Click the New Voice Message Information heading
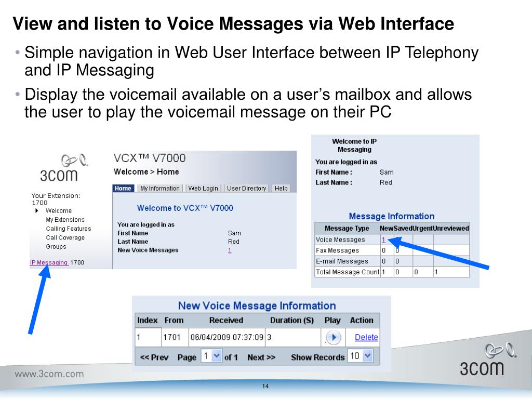This screenshot has height=399, width=532. tap(257, 305)
